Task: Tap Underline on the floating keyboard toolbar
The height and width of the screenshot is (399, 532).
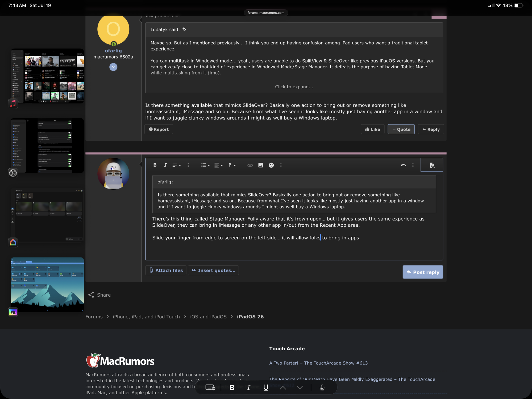Action: coord(265,388)
